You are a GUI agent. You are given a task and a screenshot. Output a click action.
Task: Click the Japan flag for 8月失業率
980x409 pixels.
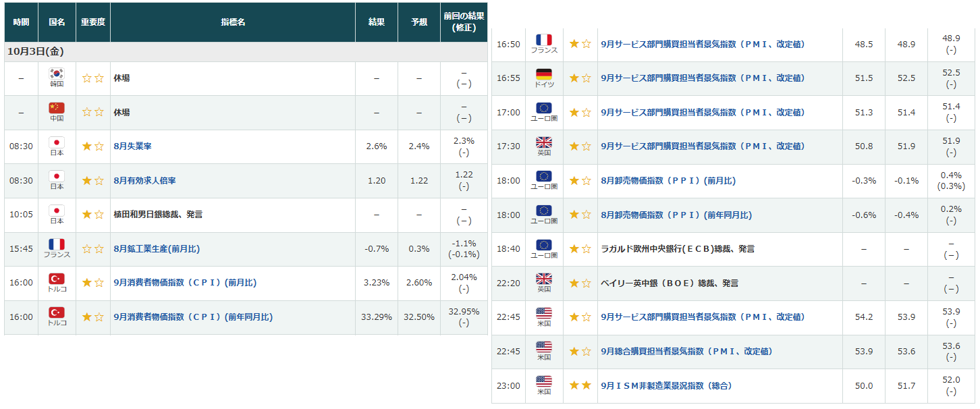click(x=57, y=142)
